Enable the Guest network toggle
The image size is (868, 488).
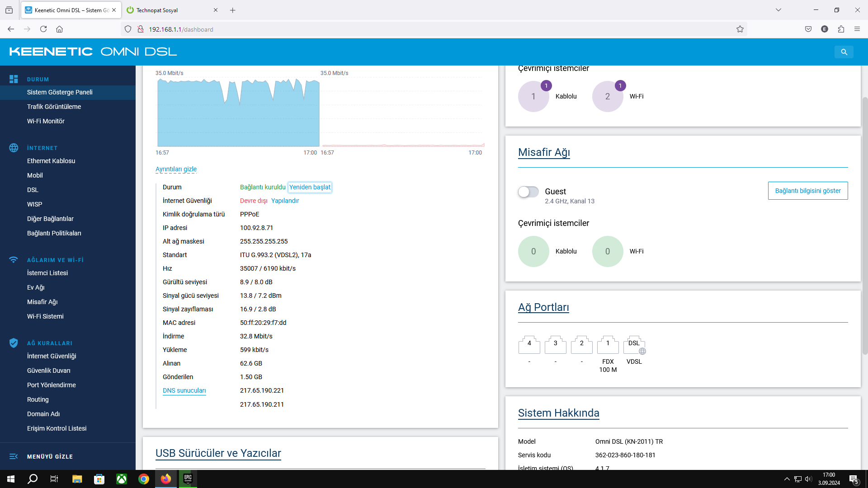point(528,192)
